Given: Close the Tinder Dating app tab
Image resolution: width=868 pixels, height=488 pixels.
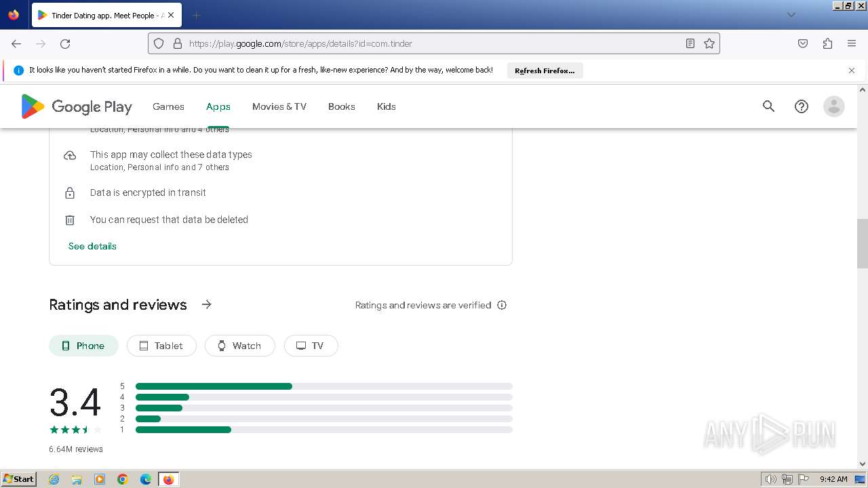Looking at the screenshot, I should tap(171, 15).
